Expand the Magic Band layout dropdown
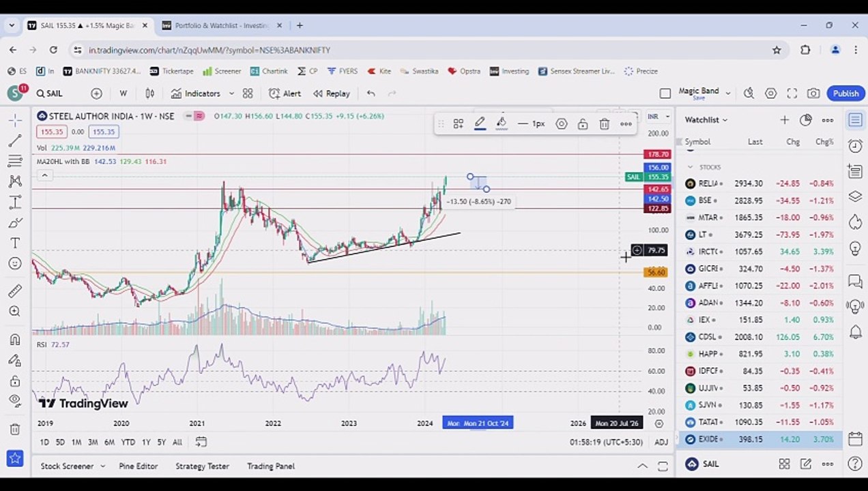 (x=728, y=93)
